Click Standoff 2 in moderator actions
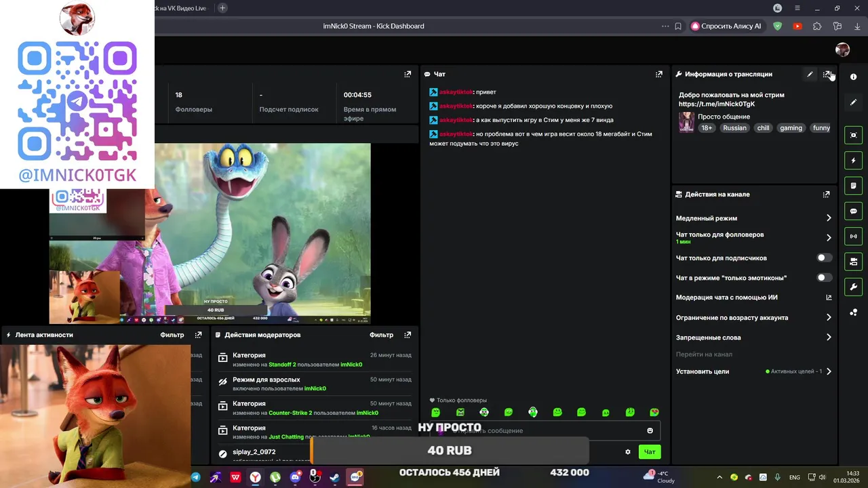 282,365
